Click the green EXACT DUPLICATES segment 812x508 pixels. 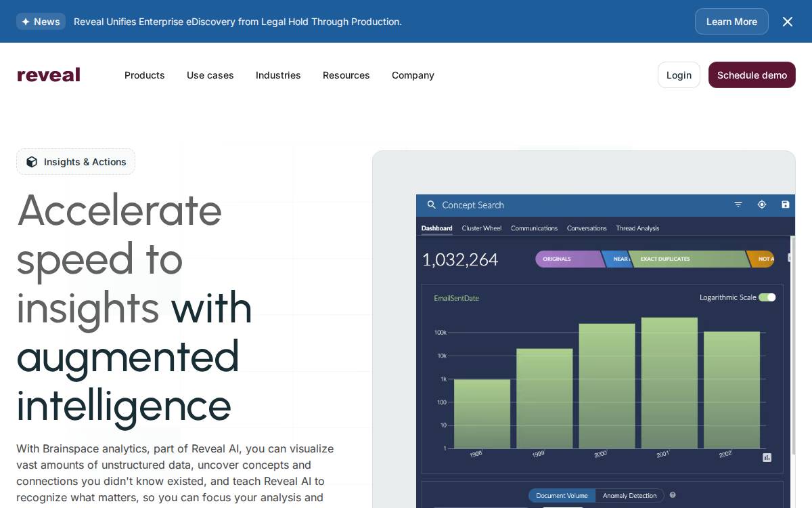pyautogui.click(x=689, y=259)
